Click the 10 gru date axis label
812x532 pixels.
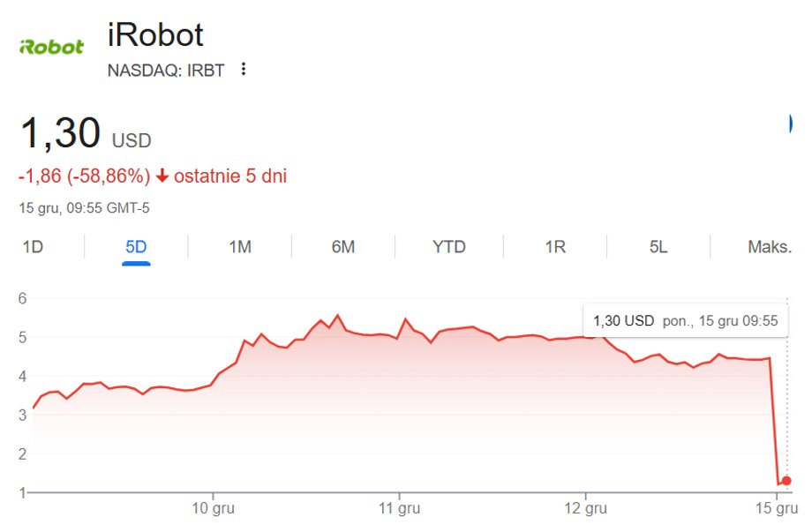(213, 509)
